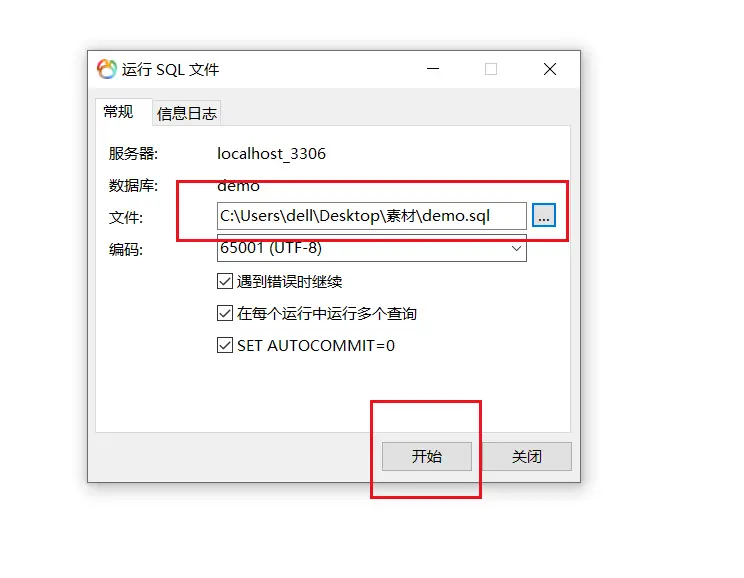This screenshot has width=744, height=578.
Task: Click the 运行 SQL 文件 title text
Action: point(170,70)
